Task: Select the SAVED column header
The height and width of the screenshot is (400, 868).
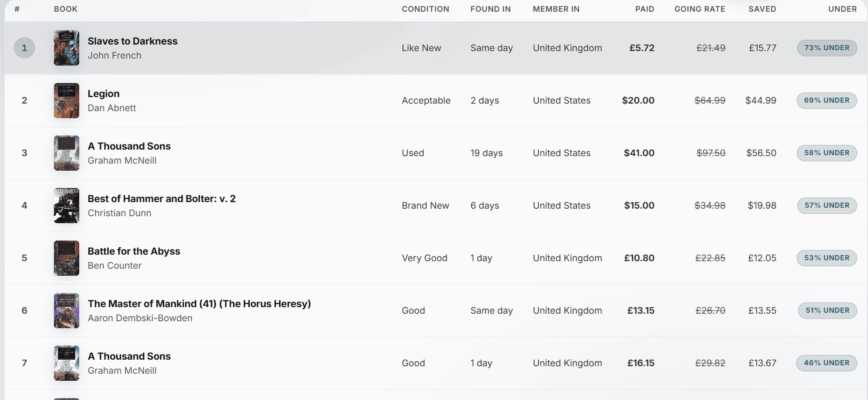Action: point(762,9)
